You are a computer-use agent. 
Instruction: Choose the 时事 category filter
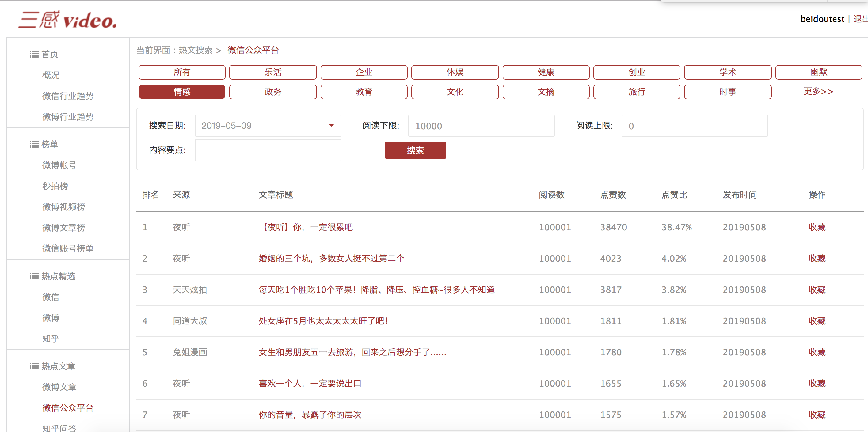pos(728,92)
